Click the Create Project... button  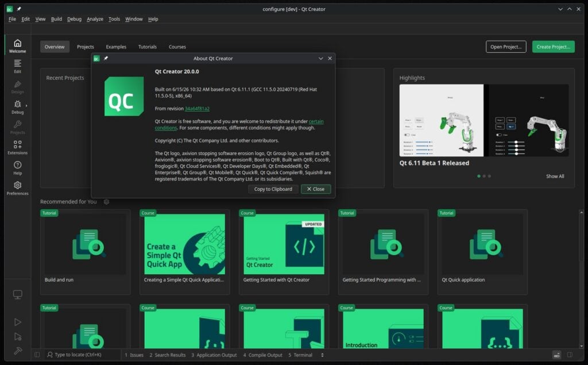point(553,47)
